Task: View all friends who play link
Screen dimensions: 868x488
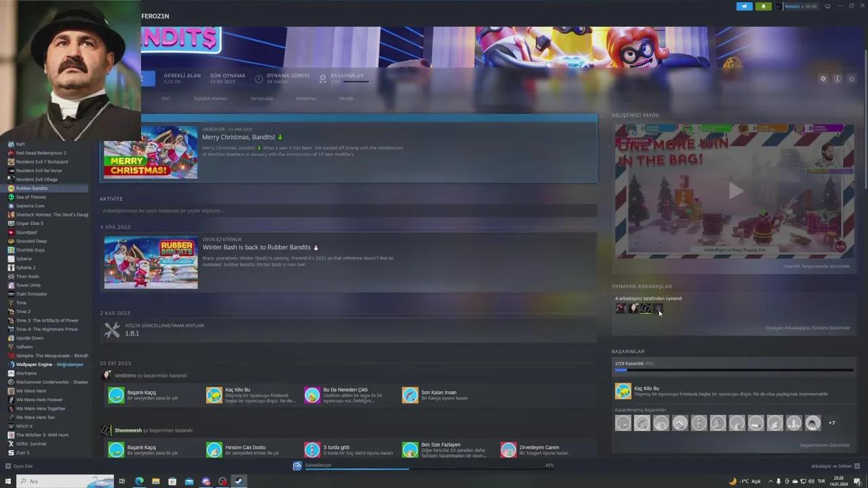Action: pos(807,328)
